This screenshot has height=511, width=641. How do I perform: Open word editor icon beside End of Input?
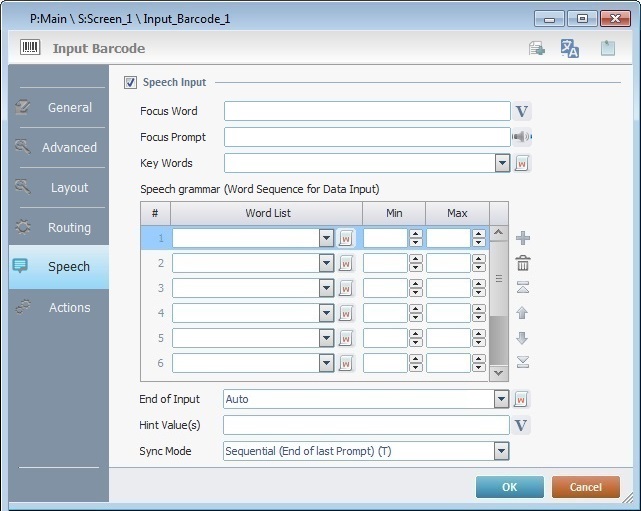point(521,399)
